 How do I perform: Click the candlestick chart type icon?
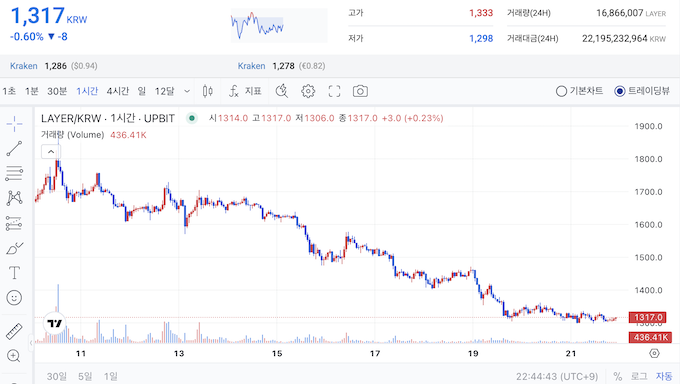point(208,91)
